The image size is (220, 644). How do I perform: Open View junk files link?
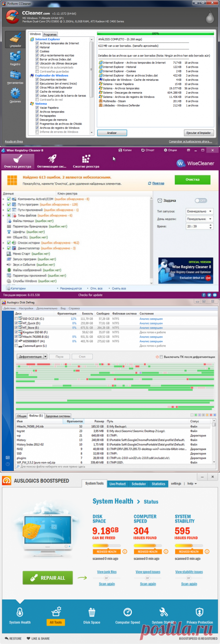point(107,572)
